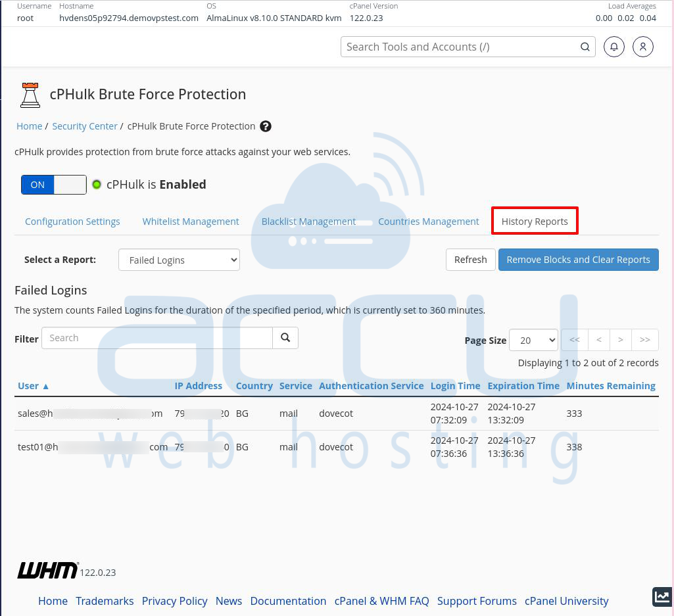Open the notifications bell icon

click(x=614, y=47)
